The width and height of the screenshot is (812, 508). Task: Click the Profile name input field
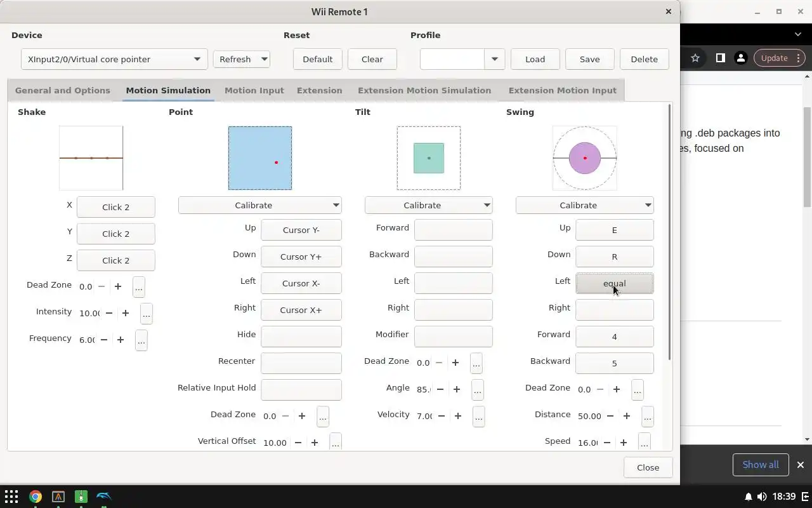coord(452,59)
